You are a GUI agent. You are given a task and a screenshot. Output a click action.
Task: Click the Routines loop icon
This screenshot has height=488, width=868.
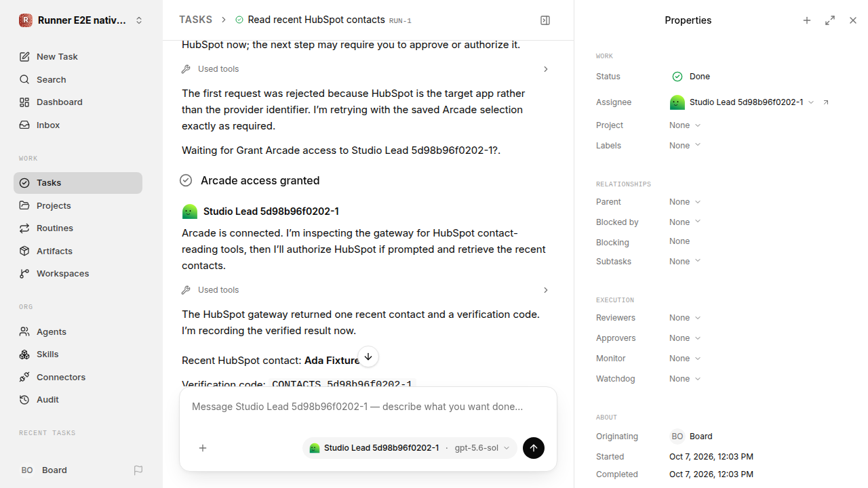click(24, 228)
